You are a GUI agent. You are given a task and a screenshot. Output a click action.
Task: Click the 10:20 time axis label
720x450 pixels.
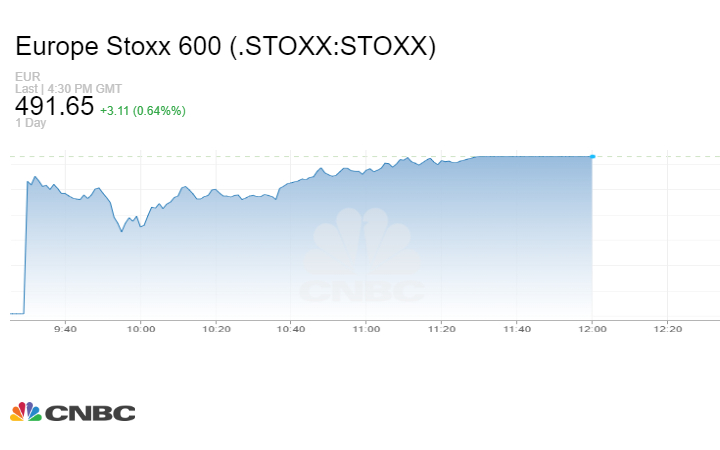(x=216, y=329)
